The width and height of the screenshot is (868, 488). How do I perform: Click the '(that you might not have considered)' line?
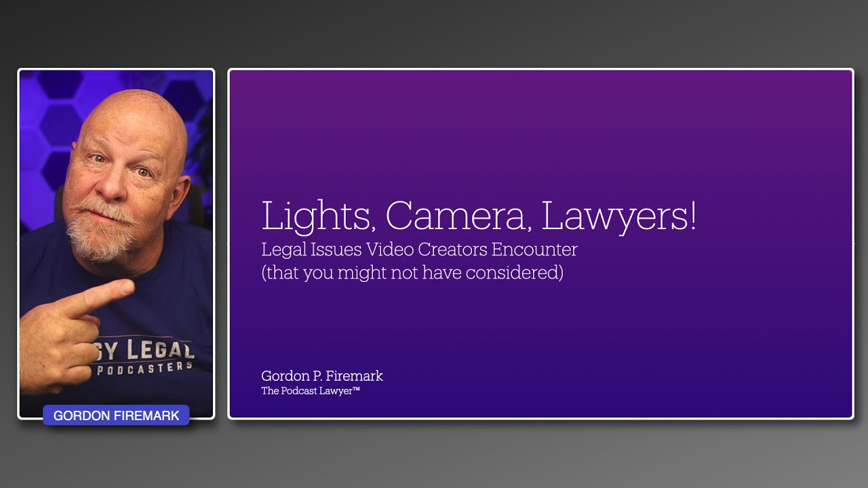(412, 272)
